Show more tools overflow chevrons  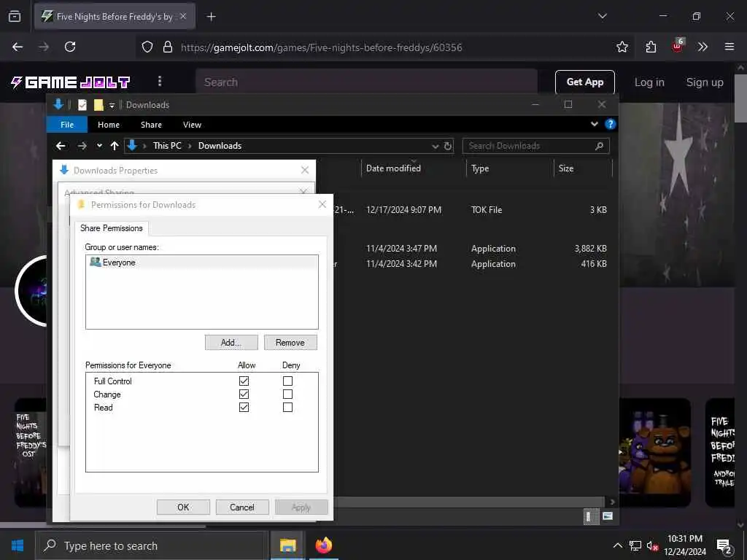(x=703, y=47)
